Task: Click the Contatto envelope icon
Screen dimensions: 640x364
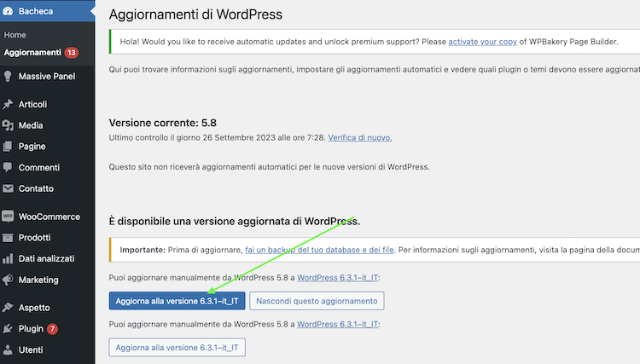Action: [x=8, y=188]
